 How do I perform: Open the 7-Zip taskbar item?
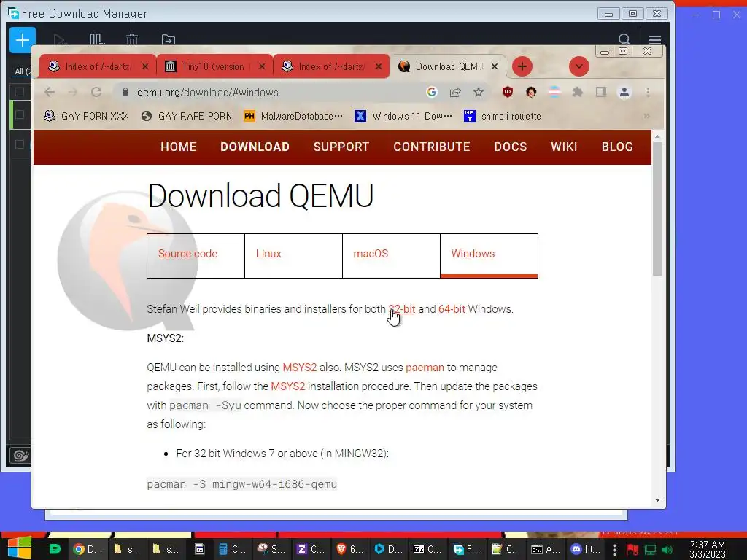tap(427, 549)
